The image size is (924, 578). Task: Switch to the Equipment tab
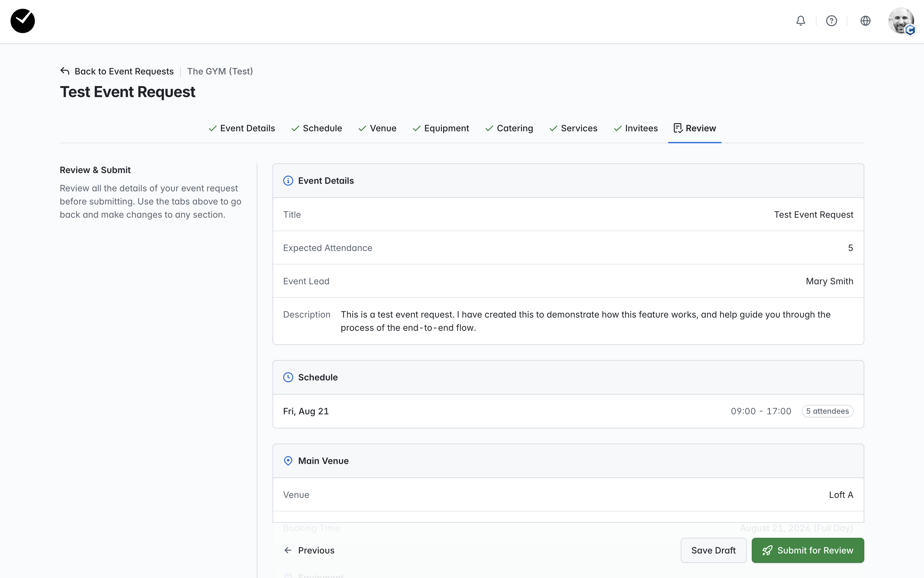pyautogui.click(x=441, y=128)
